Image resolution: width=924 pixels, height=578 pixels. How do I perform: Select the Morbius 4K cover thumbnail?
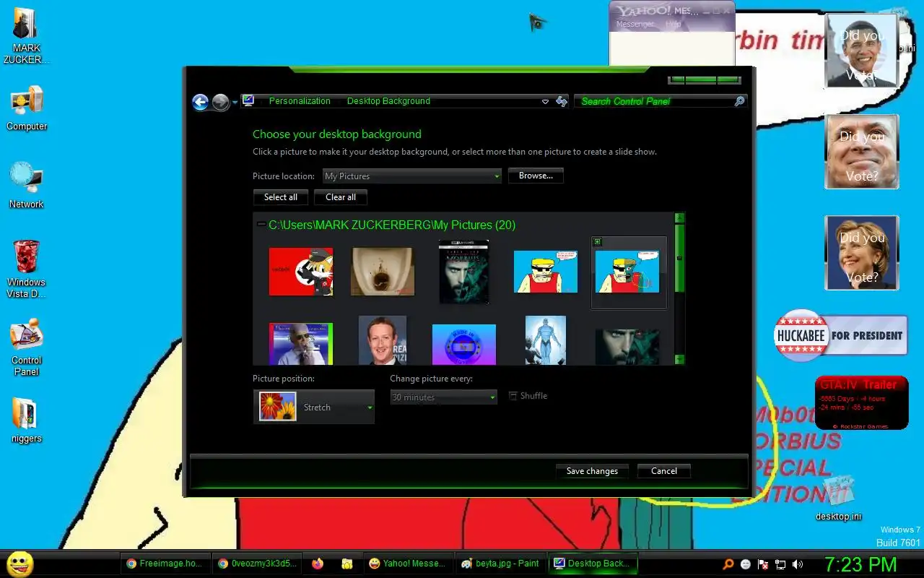coord(464,272)
